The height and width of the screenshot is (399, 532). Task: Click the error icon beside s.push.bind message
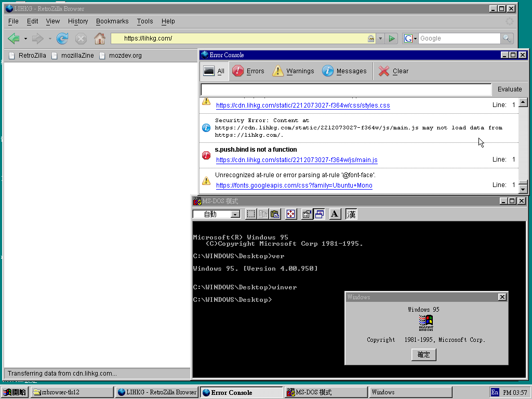206,155
